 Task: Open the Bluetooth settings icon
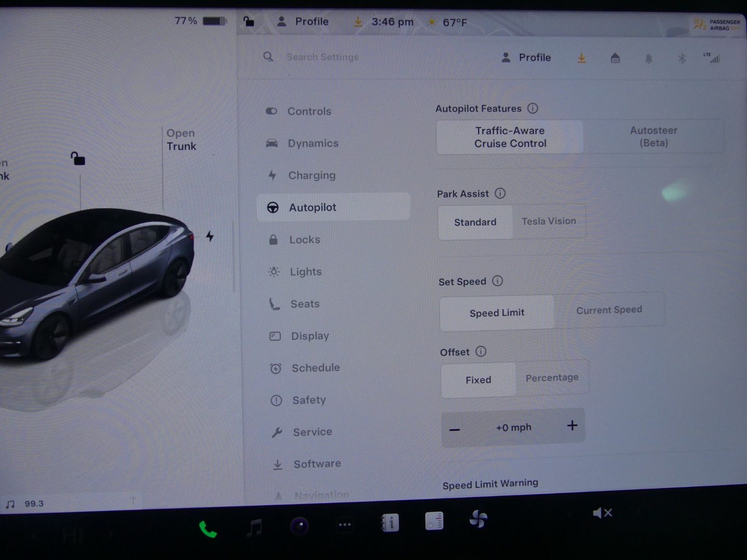[682, 59]
